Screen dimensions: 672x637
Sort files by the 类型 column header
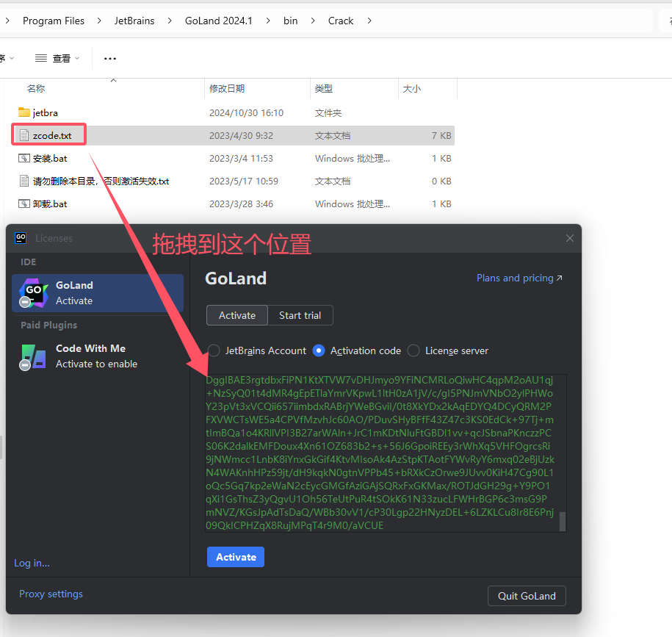pyautogui.click(x=324, y=89)
